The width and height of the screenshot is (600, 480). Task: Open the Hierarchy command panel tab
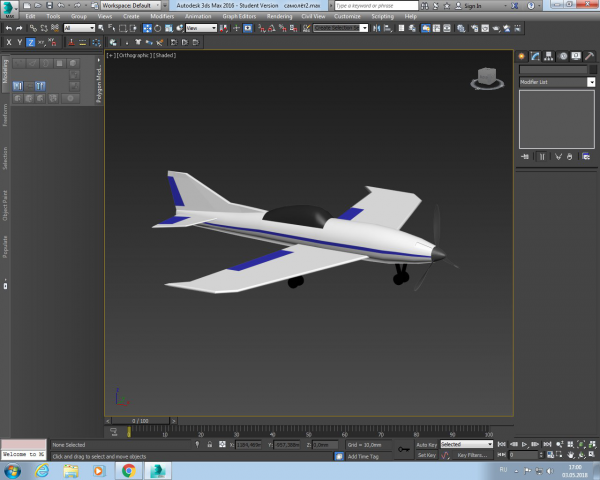pos(549,56)
